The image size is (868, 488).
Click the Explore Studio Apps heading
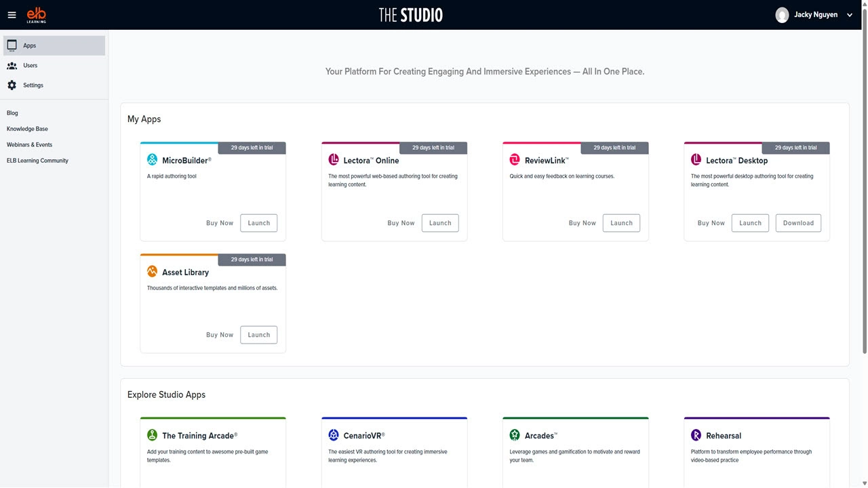(167, 394)
